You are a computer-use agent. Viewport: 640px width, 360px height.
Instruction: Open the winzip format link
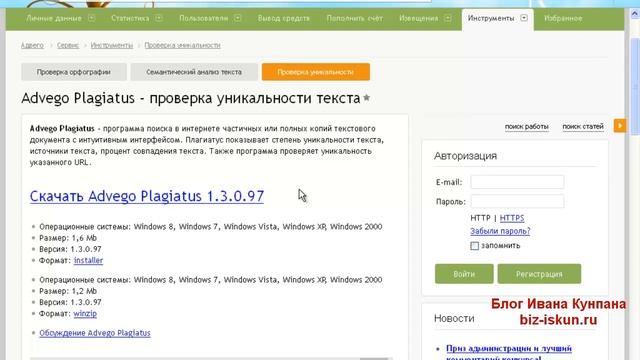pyautogui.click(x=85, y=313)
